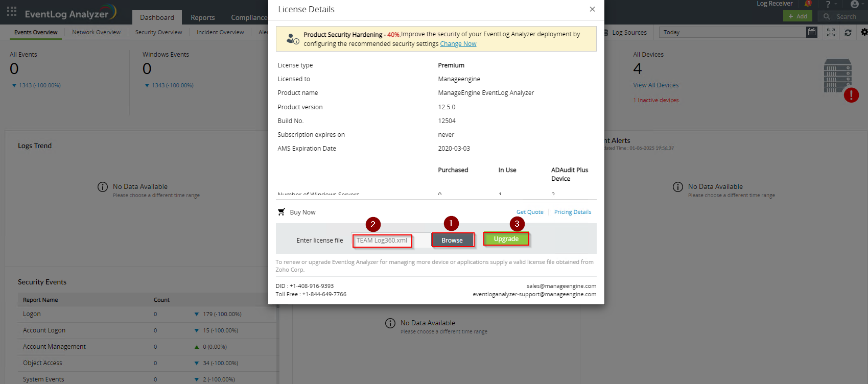This screenshot has height=384, width=868.
Task: Open dashboard settings gear
Action: (864, 32)
